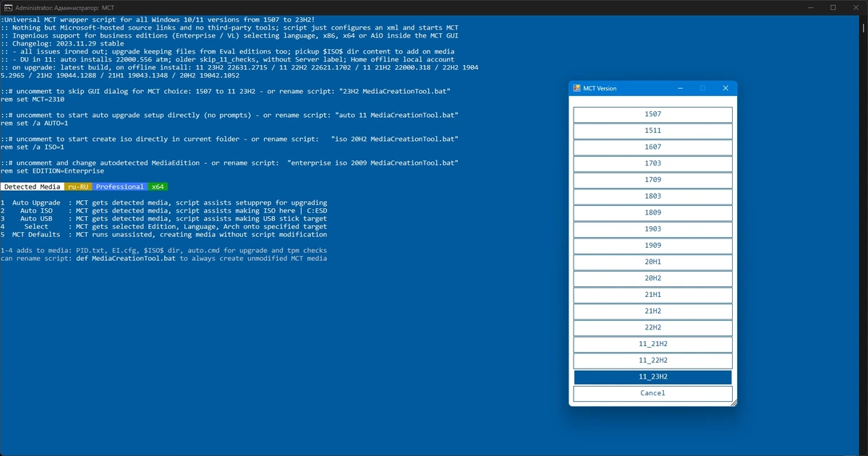Pick the 21H2 Windows 10 version
868x456 pixels.
[652, 311]
